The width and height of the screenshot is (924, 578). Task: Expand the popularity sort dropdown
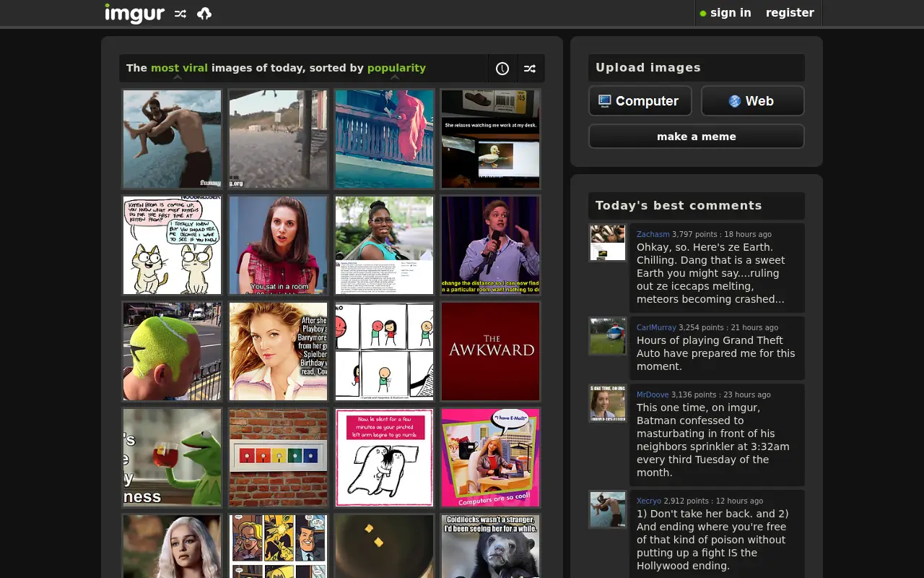(396, 68)
